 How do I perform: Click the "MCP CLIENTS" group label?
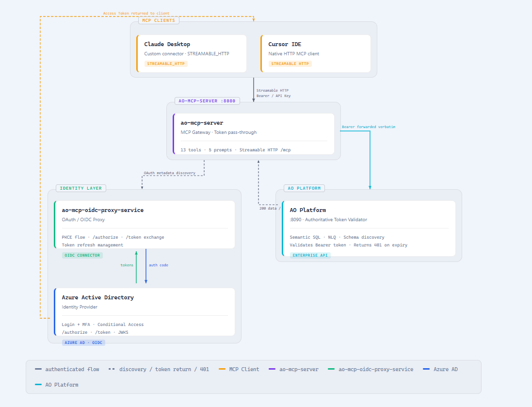point(159,20)
